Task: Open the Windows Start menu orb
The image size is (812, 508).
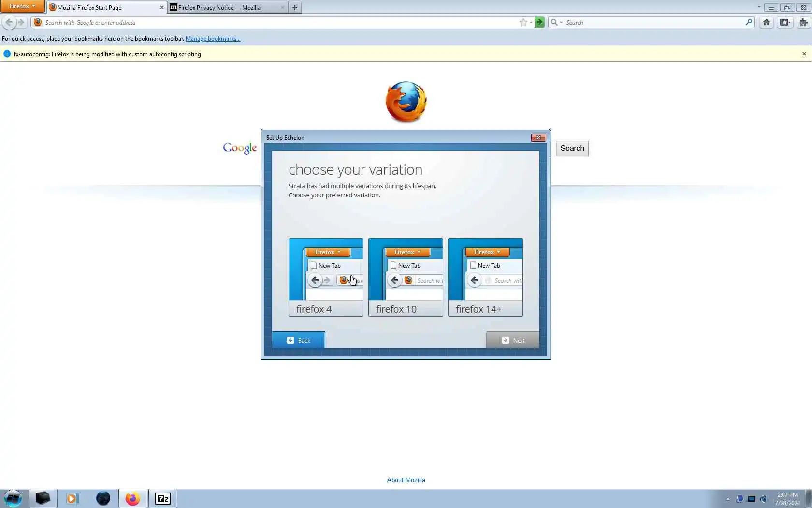Action: click(x=13, y=498)
